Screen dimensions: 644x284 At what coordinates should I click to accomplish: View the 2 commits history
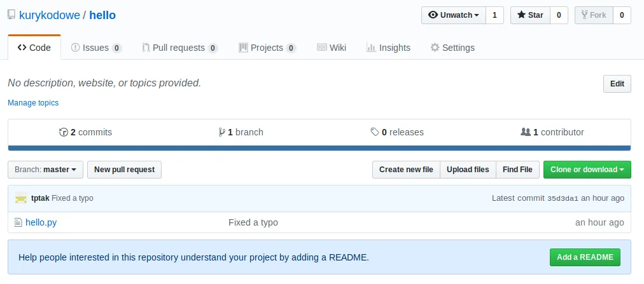pyautogui.click(x=85, y=132)
